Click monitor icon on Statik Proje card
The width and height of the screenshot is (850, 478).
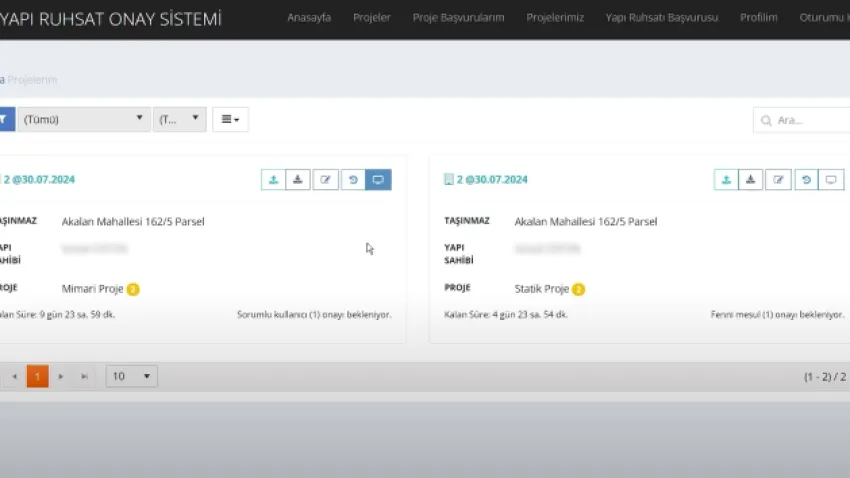click(x=831, y=180)
